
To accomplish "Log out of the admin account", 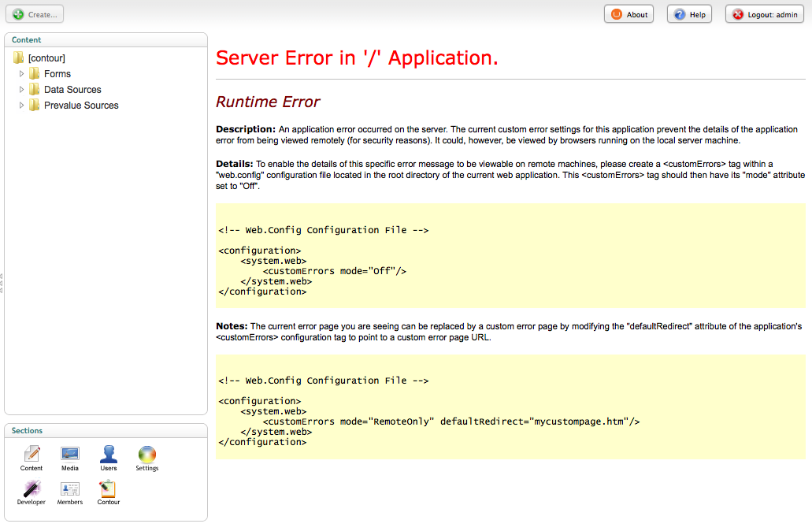I will (x=764, y=14).
